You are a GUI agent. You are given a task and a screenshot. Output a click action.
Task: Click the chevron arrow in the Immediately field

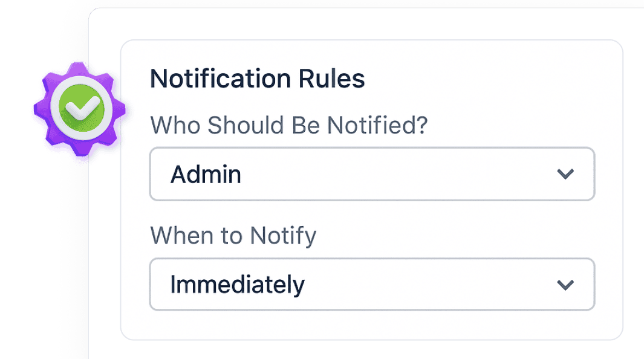coord(565,285)
